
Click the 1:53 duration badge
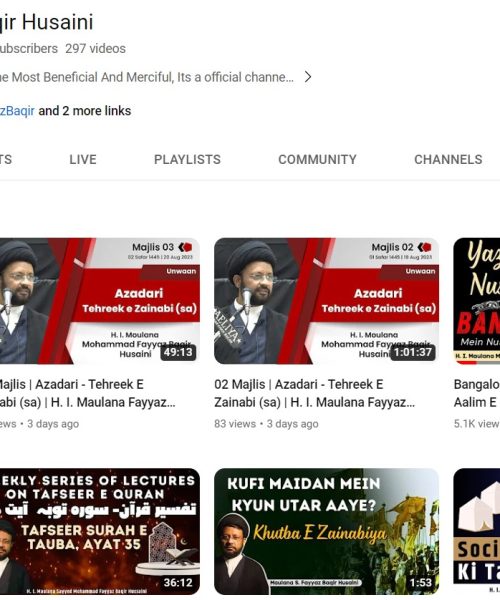420,582
